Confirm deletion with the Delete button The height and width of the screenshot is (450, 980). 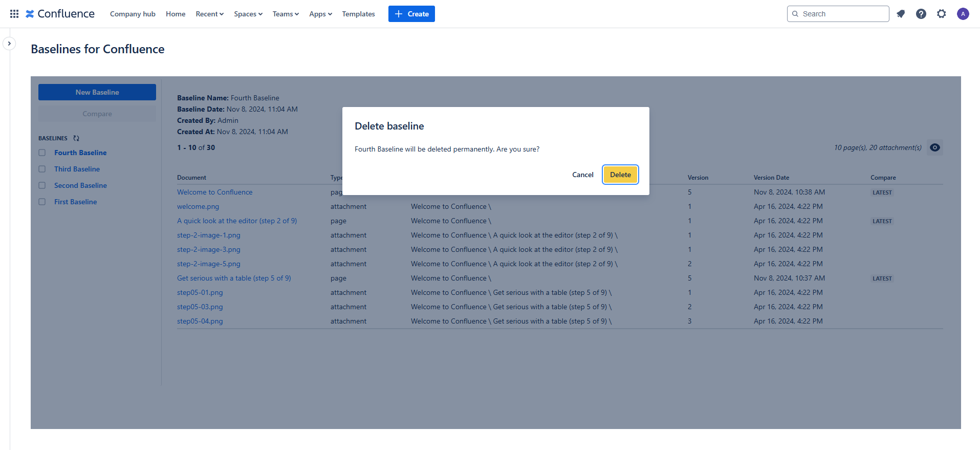tap(620, 175)
